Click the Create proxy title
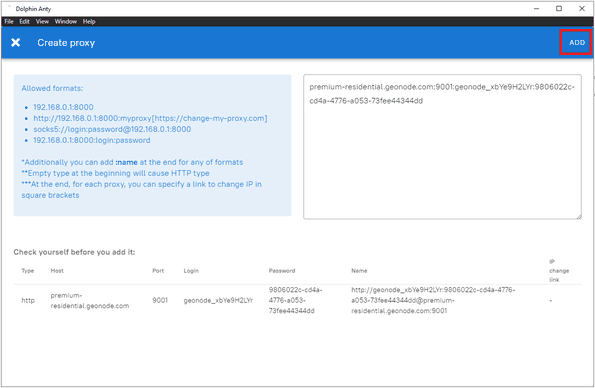 click(x=66, y=43)
